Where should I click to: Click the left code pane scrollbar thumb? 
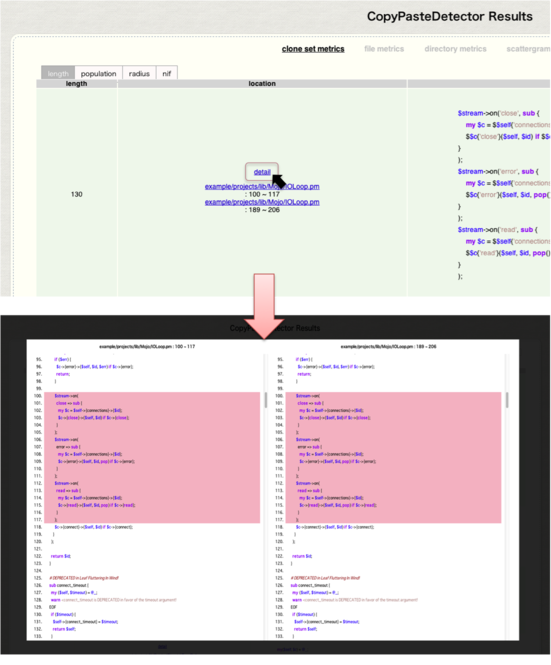point(266,400)
